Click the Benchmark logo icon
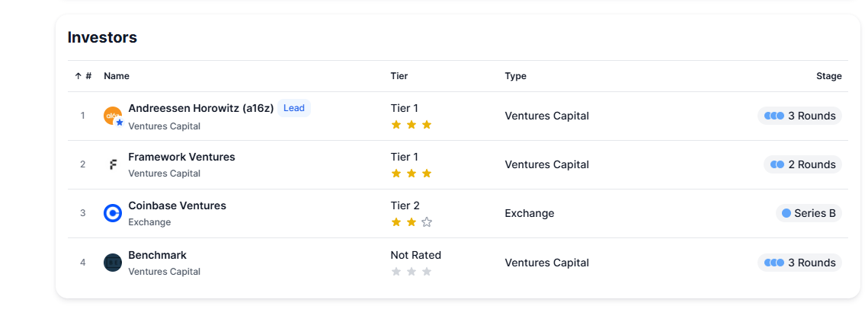Viewport: 868px width, 309px height. (113, 263)
